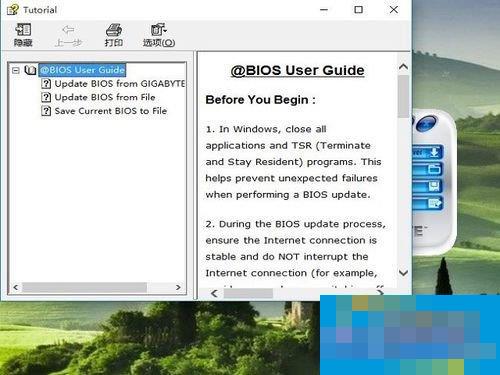This screenshot has width=500, height=375.
Task: Click the download-from-server button in @BIOS window
Action: [428, 152]
